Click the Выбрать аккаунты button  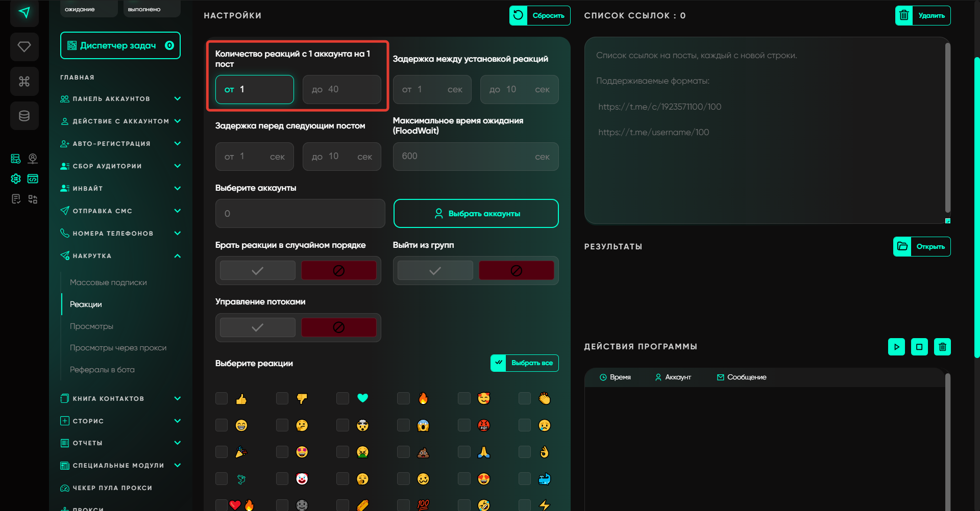476,214
